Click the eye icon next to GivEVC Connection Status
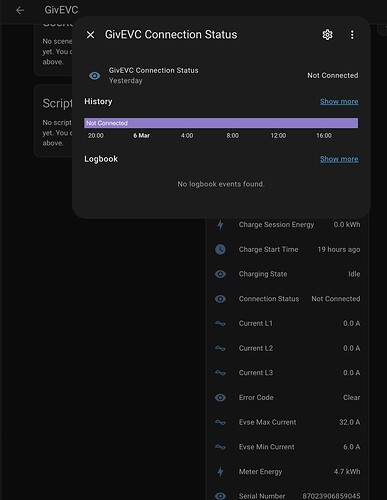Image resolution: width=387 pixels, height=500 pixels. [x=94, y=76]
